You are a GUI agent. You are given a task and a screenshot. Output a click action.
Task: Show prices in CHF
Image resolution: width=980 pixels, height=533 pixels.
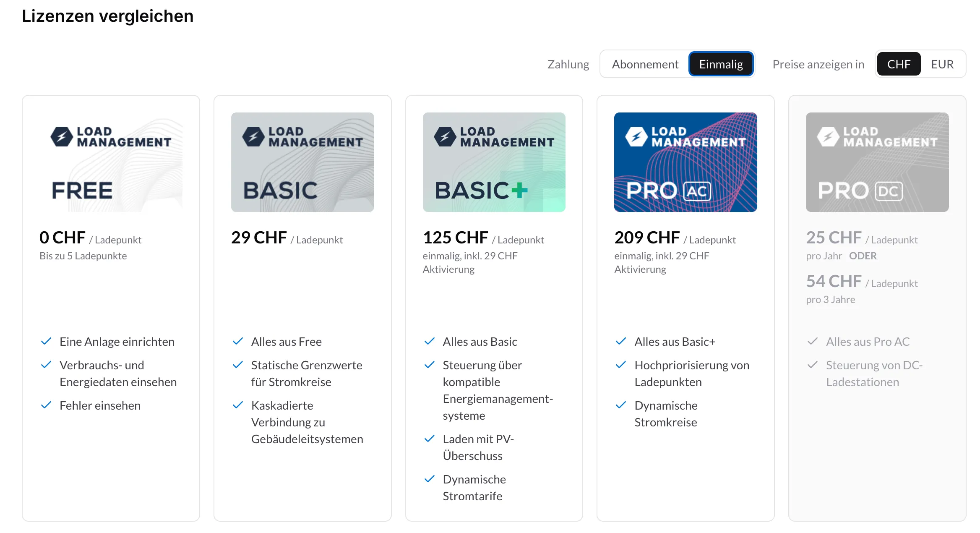899,64
